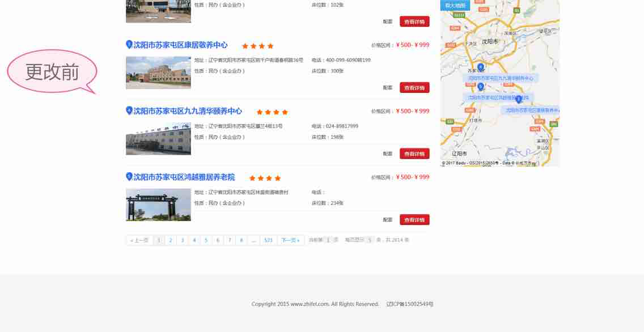Open 沈阳市苏家屯区九九清华颐养中心 listing title
The image size is (644, 332).
pyautogui.click(x=188, y=111)
